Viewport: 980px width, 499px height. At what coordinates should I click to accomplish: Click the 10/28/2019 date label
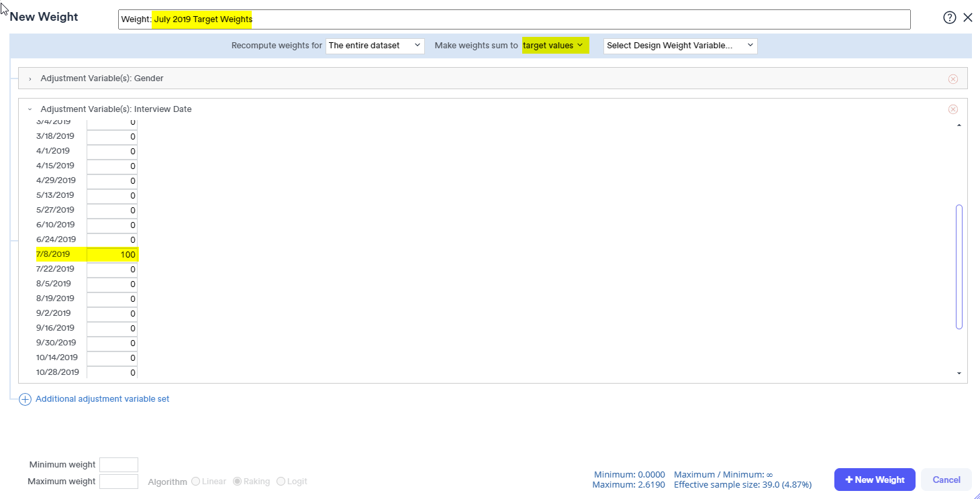tap(58, 372)
